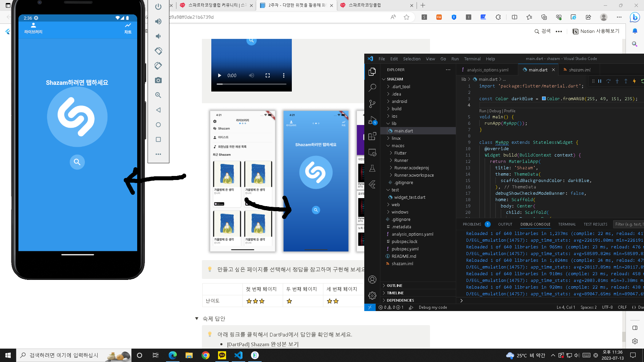644x362 pixels.
Task: Open Windows Start menu
Action: (x=8, y=355)
